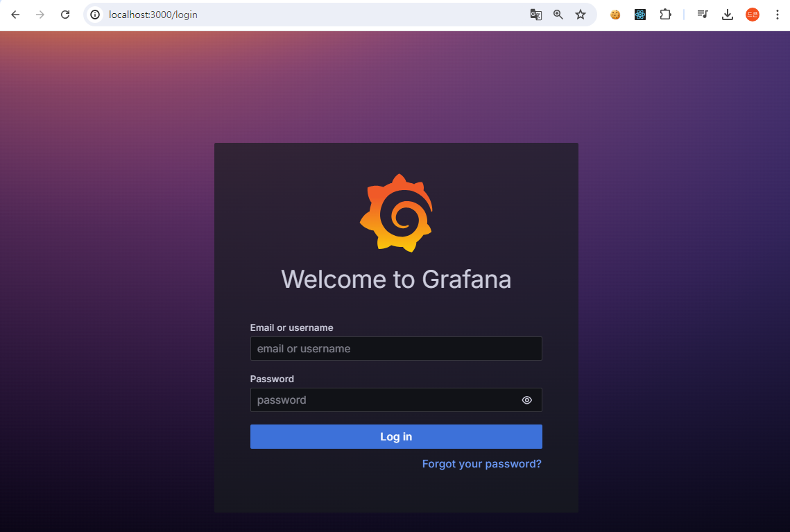Open the browser three-dot menu
The width and height of the screenshot is (790, 532).
(x=778, y=15)
